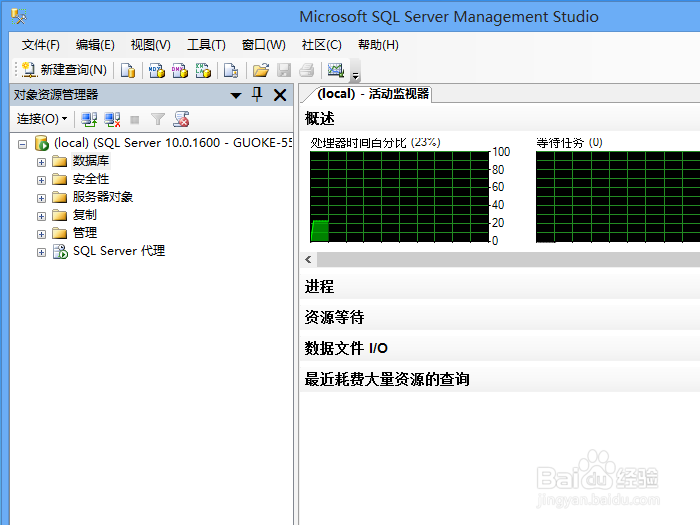Viewport: 700px width, 525px height.
Task: Open Object Explorer window position dropdown
Action: [236, 95]
